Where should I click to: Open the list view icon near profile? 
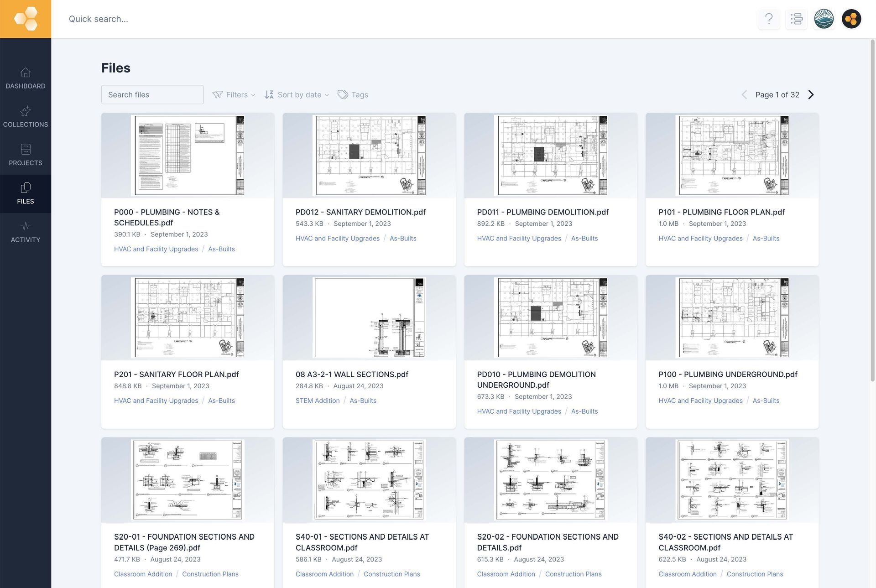pos(796,19)
